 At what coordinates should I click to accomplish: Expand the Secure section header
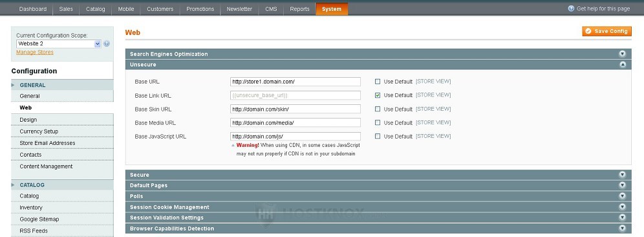click(378, 174)
